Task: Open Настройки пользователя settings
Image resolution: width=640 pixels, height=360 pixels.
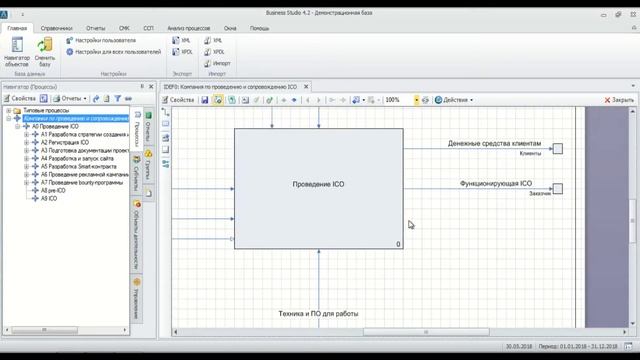Action: tap(101, 40)
